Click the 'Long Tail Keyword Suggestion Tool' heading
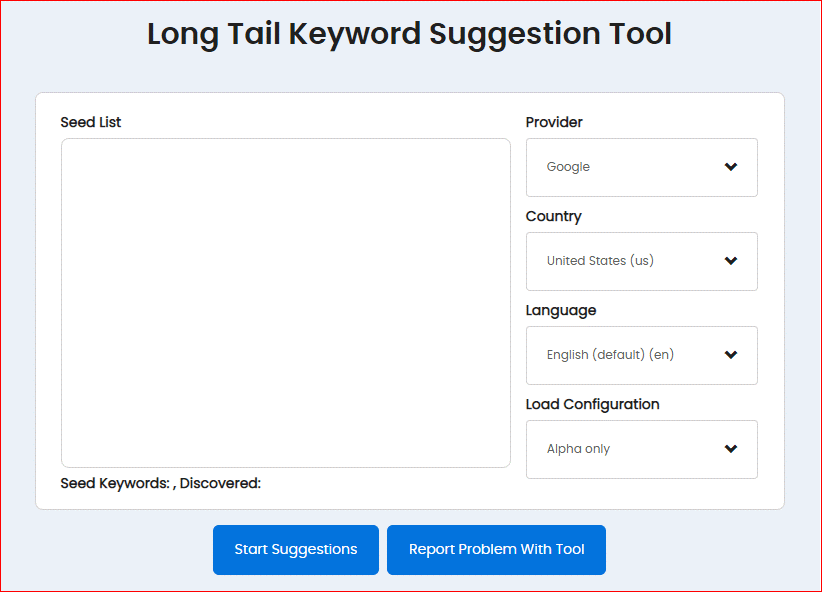Screen dimensions: 822x592 point(409,34)
